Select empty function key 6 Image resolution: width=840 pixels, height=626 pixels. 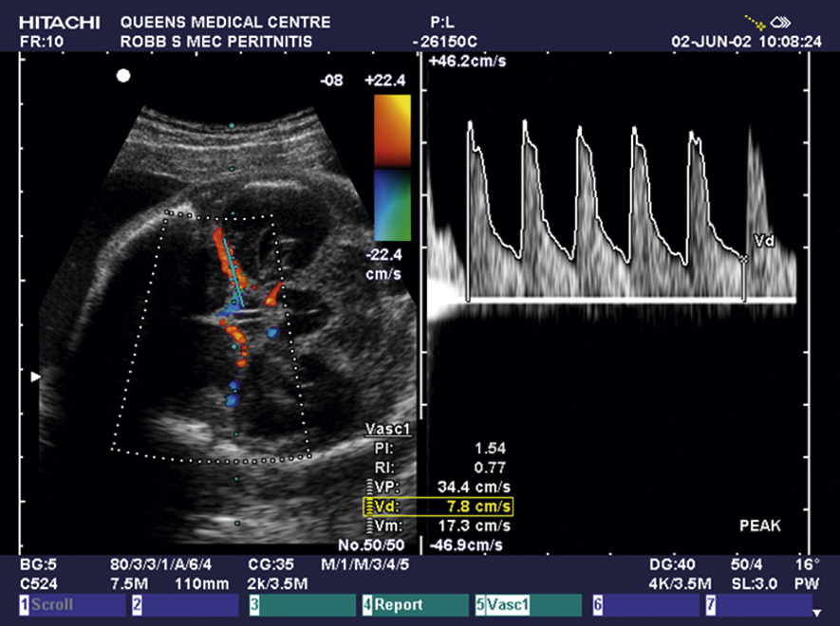coord(645,605)
